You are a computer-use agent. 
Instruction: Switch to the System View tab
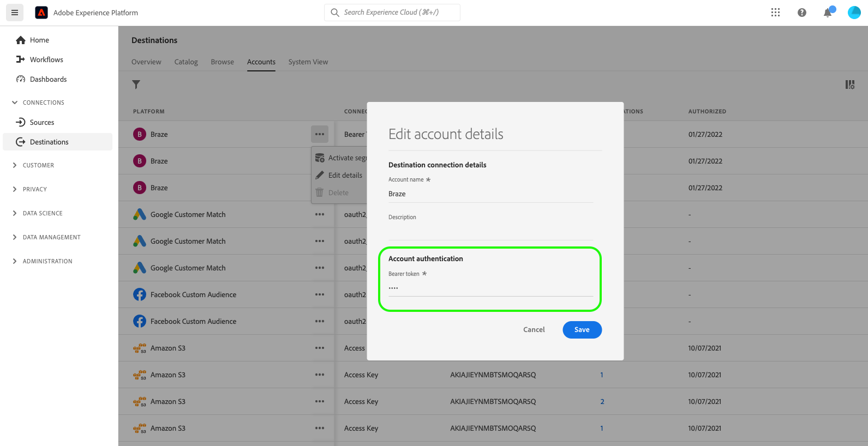pyautogui.click(x=308, y=62)
